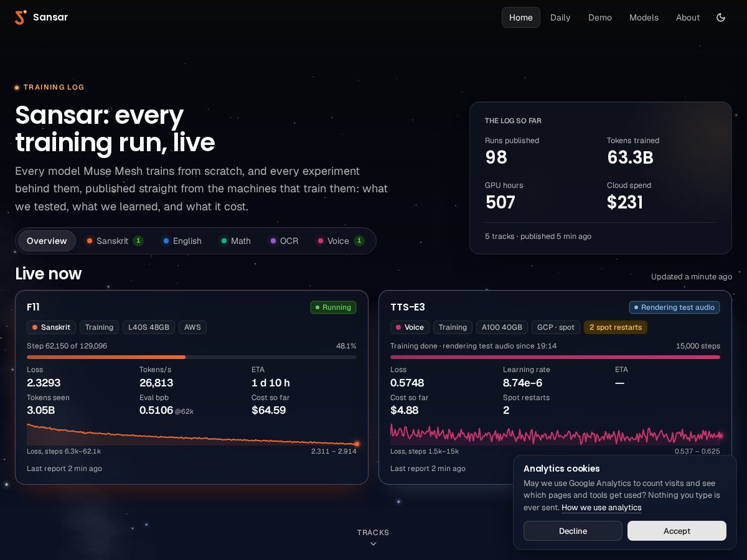The image size is (747, 560).
Task: Click the Sanskrit tag on F11 card
Action: click(52, 327)
